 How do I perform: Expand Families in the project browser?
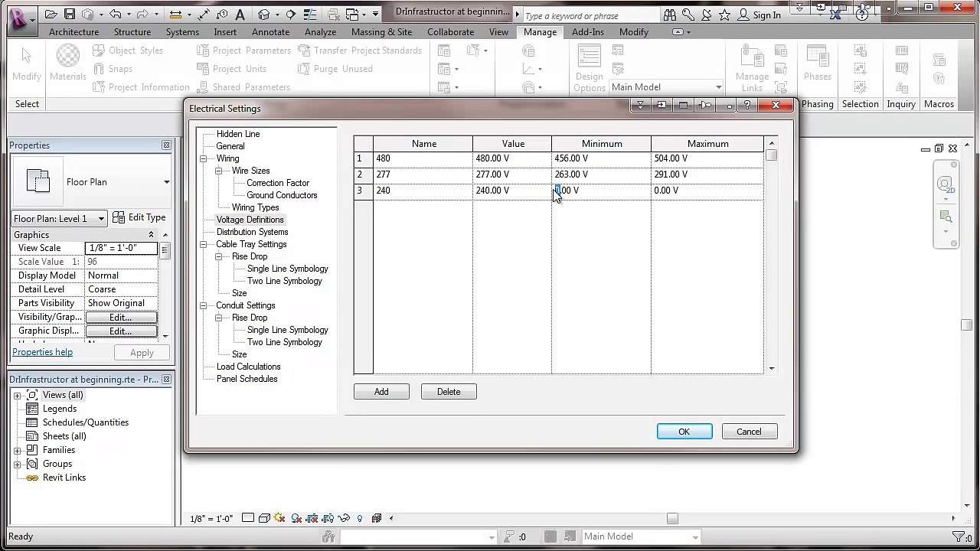click(x=17, y=450)
